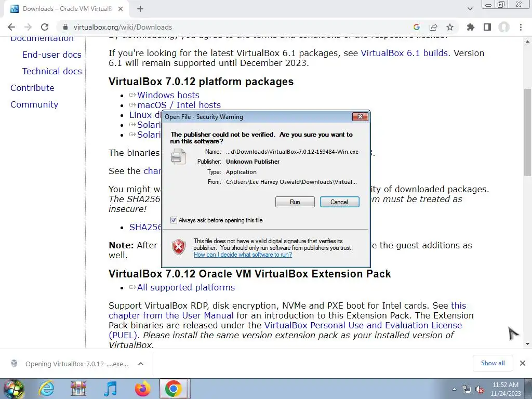Click the Google icon in address bar
This screenshot has height=399, width=532.
[417, 27]
